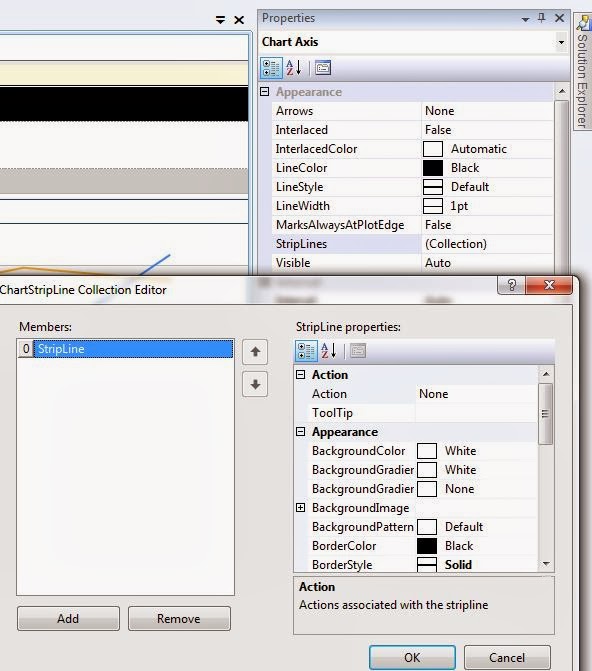Click Categorized view icon in Properties panel
592x671 pixels.
(271, 68)
